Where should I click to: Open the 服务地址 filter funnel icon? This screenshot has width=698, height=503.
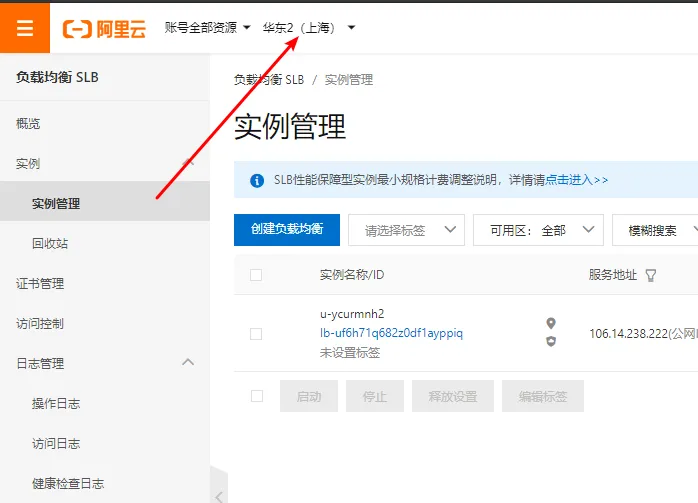(651, 276)
